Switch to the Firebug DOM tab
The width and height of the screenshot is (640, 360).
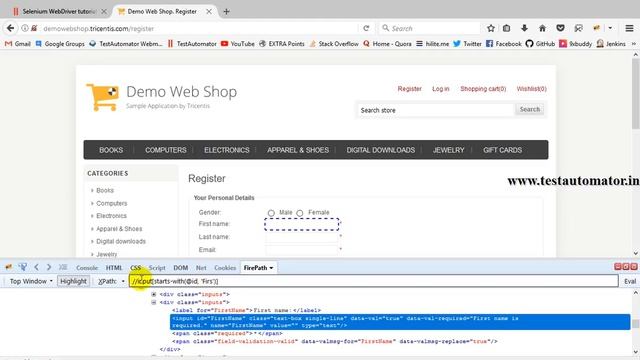click(x=180, y=268)
